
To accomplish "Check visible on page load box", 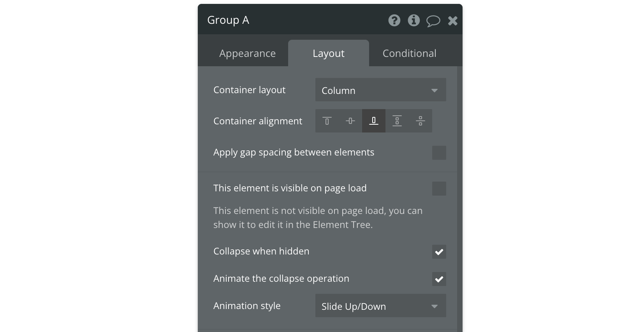I will click(439, 189).
